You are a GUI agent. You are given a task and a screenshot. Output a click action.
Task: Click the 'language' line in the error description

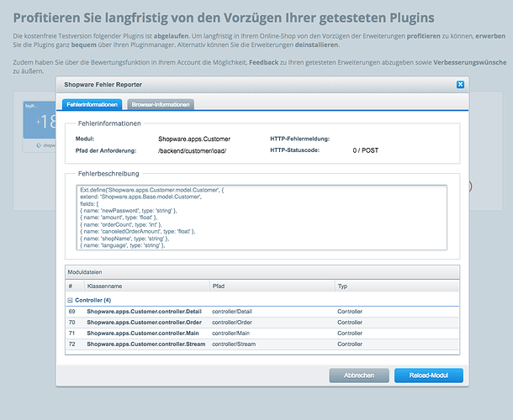pyautogui.click(x=123, y=245)
